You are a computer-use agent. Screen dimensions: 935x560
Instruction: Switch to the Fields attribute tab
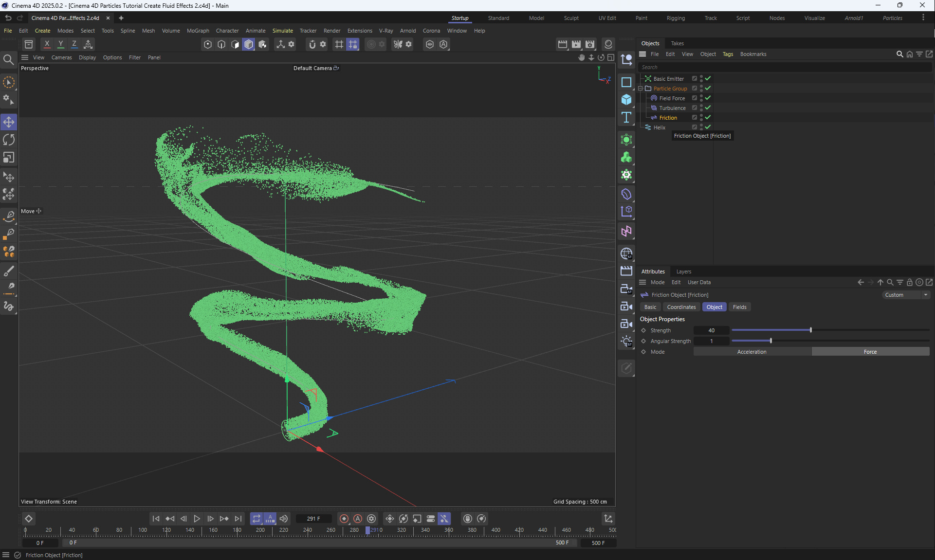click(x=739, y=307)
